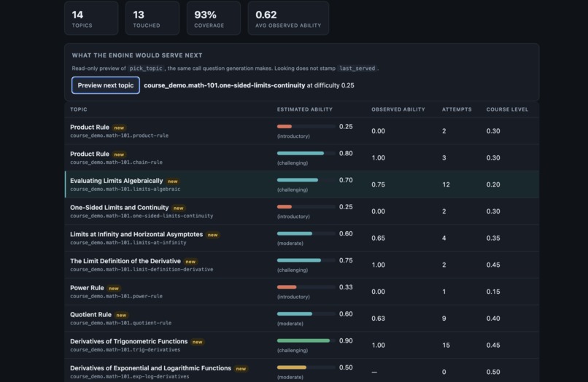Click the pick_topic code label
The image size is (588, 382).
pyautogui.click(x=146, y=69)
